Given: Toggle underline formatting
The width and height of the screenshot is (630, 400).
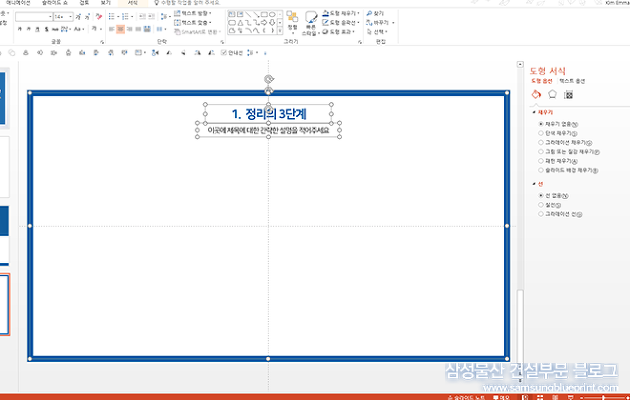Looking at the screenshot, I should tap(37, 29).
